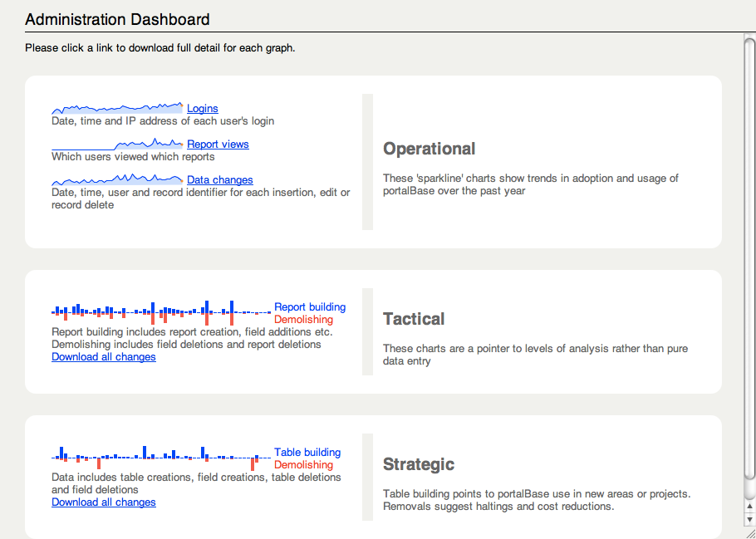
Task: Open the Logins download link
Action: click(203, 109)
